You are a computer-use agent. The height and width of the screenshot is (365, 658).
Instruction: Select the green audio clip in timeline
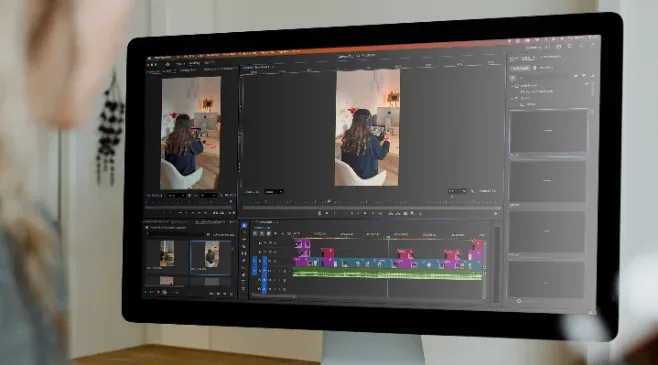click(x=387, y=275)
